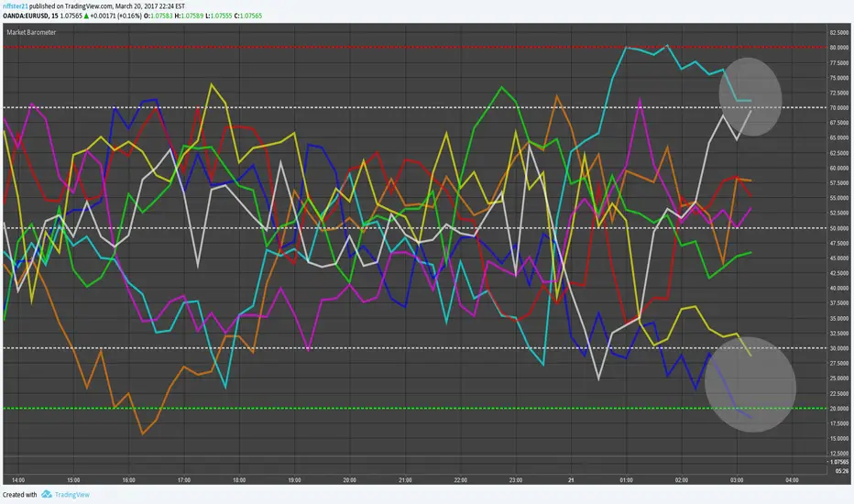Click the open value O:1.07583
This screenshot has height=504, width=854.
(158, 16)
